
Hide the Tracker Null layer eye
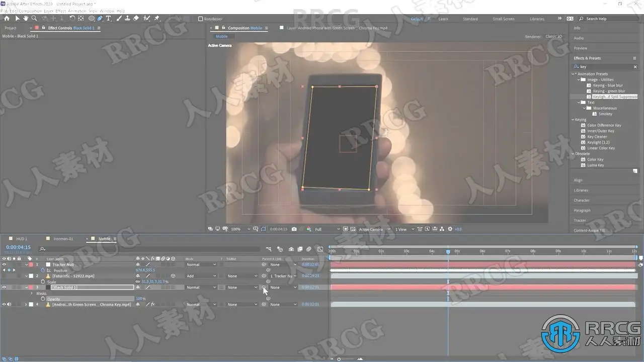[4, 264]
